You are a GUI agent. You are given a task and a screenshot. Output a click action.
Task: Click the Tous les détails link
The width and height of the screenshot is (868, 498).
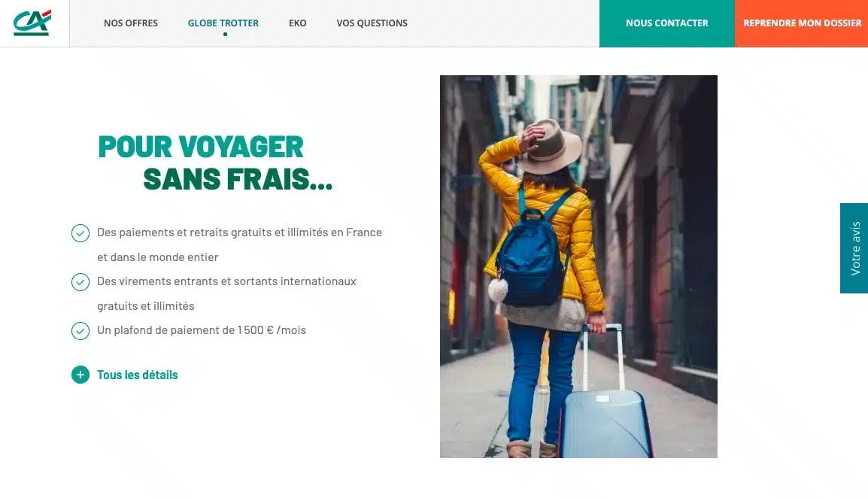point(138,375)
